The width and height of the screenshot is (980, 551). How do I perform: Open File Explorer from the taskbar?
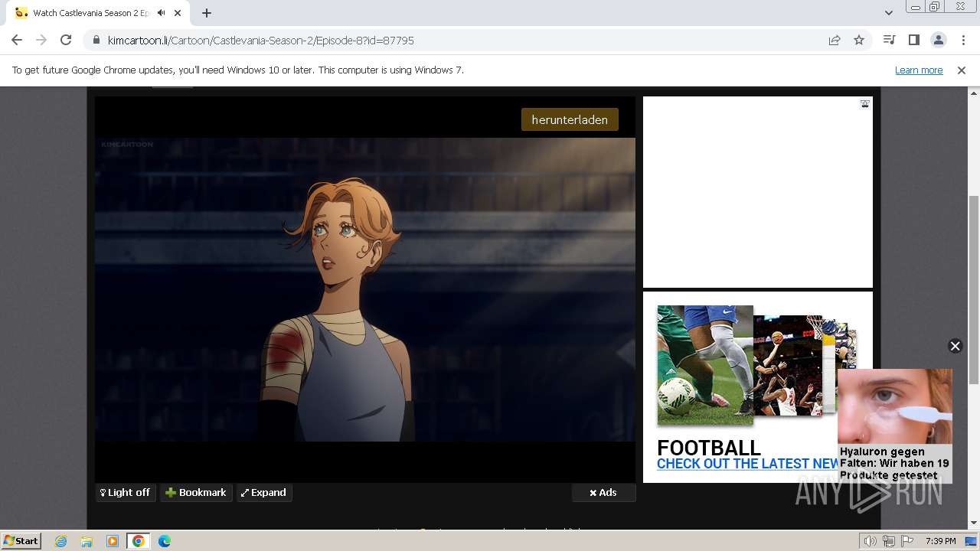[x=87, y=541]
